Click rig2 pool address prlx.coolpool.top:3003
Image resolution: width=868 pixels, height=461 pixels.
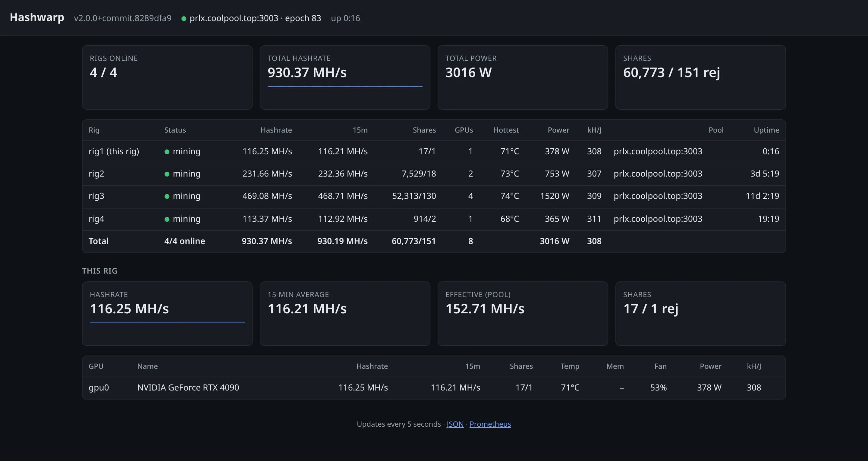(658, 174)
